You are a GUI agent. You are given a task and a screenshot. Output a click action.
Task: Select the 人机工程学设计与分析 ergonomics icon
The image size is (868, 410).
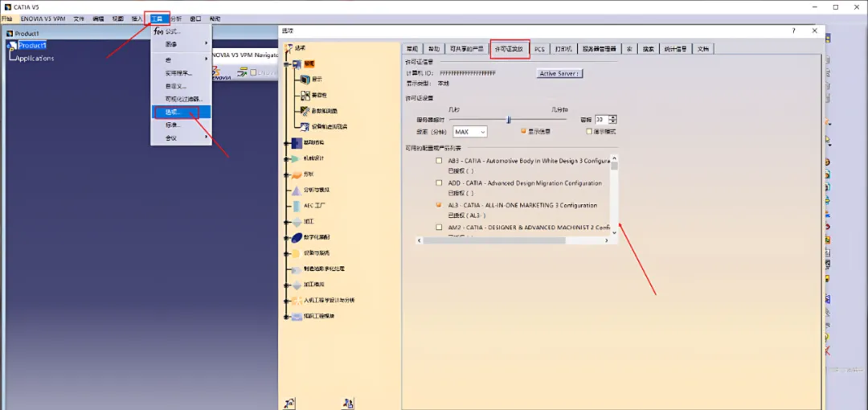(x=296, y=301)
